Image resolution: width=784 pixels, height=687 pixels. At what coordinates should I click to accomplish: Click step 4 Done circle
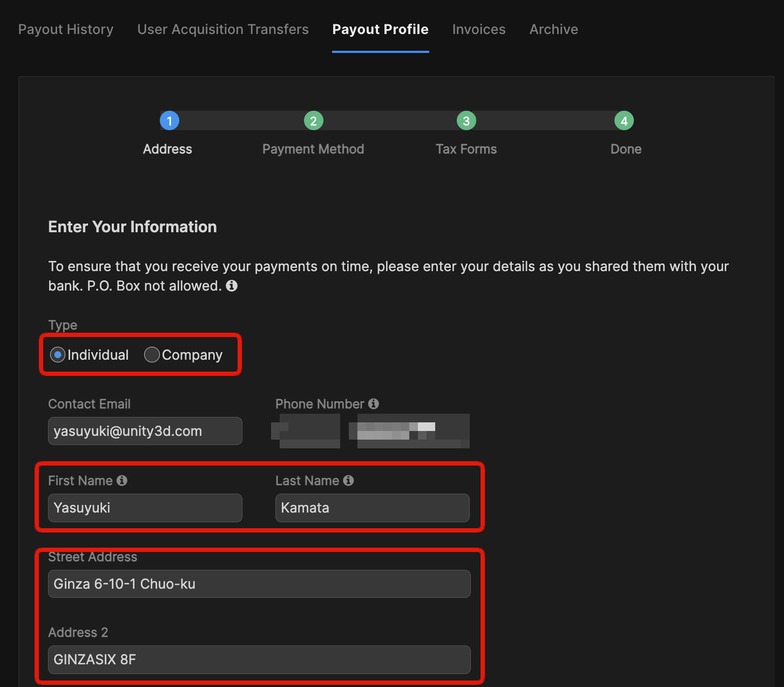(624, 121)
